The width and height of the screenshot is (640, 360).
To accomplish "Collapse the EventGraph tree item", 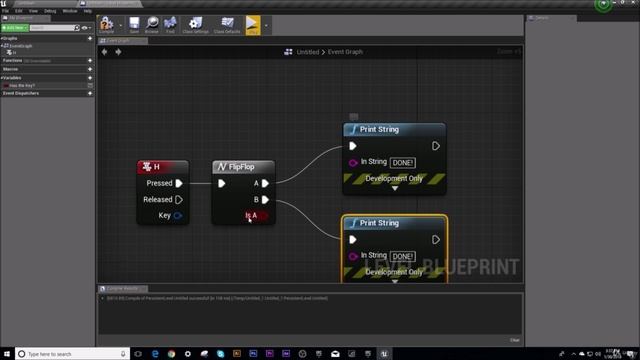I will click(x=2, y=46).
